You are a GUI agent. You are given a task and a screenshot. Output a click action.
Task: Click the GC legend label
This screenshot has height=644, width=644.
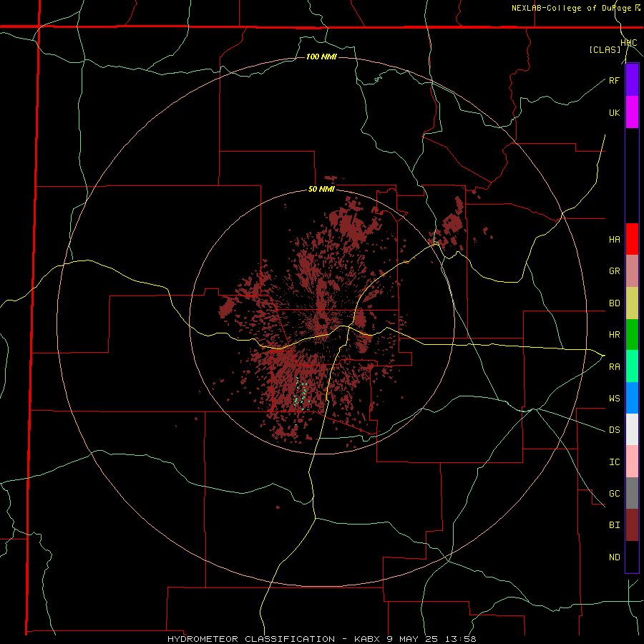point(614,494)
